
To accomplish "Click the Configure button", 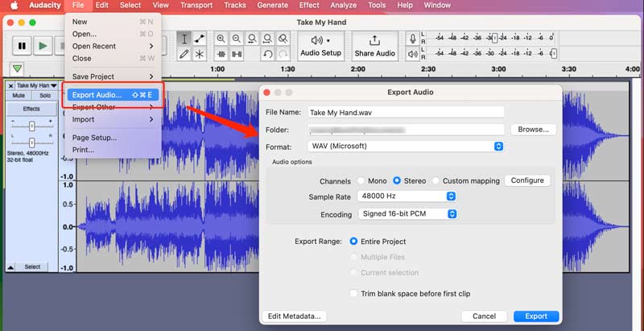I will [x=527, y=180].
